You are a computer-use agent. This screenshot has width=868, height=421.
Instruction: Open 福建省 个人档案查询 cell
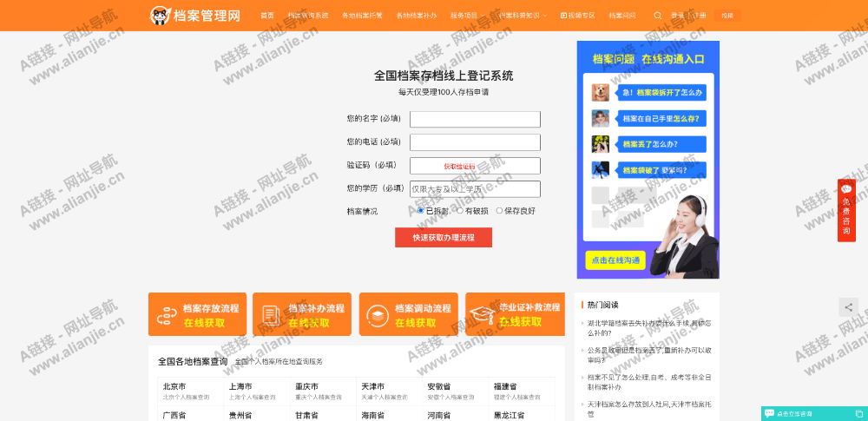pyautogui.click(x=522, y=391)
